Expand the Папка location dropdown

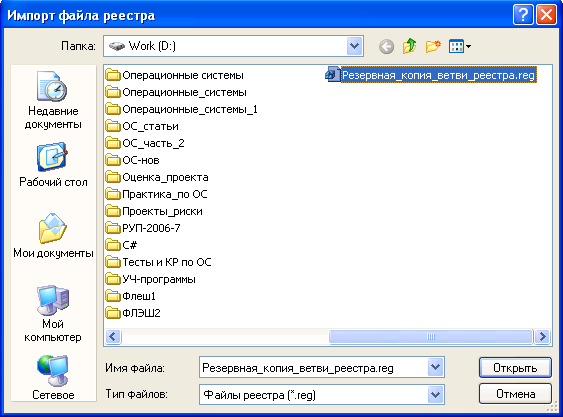pos(354,46)
